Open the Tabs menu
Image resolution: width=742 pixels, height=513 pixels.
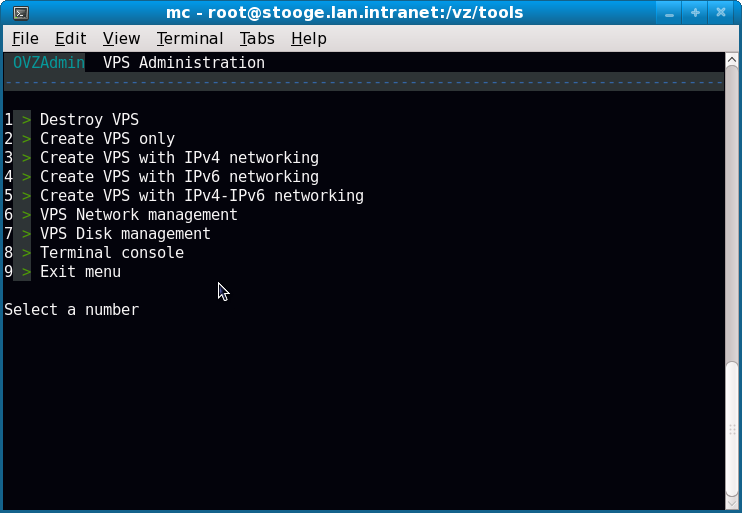coord(257,38)
